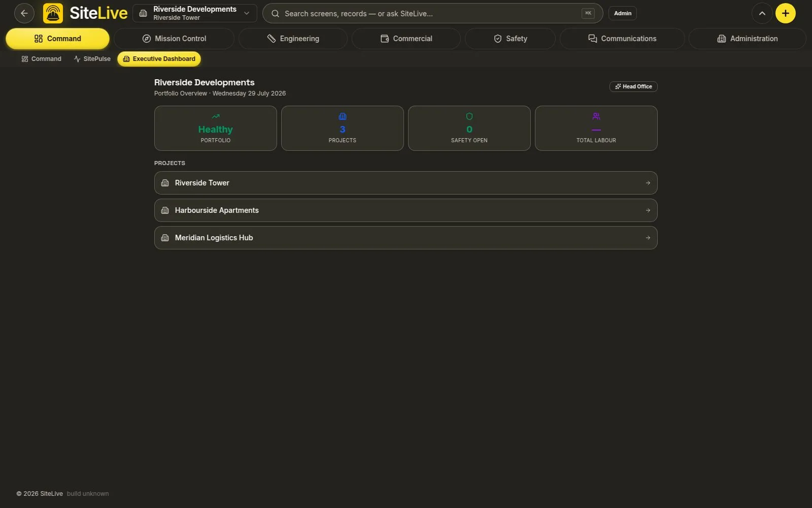The width and height of the screenshot is (812, 508).
Task: Click the building icon on Administration tab
Action: click(x=722, y=39)
